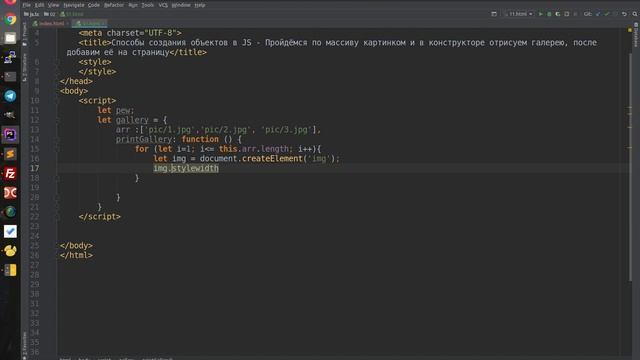Click the Search Everywhere magnifier icon
640x360 pixels.
pos(635,14)
